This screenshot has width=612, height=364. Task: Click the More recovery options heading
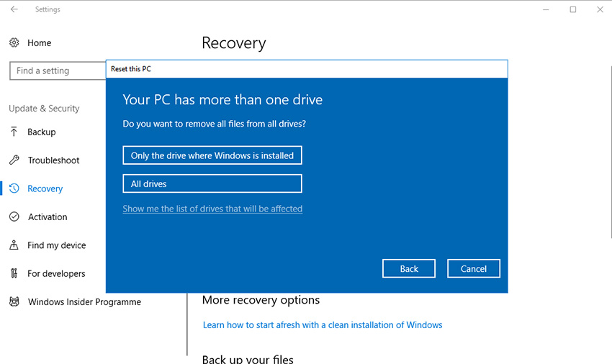pos(261,300)
